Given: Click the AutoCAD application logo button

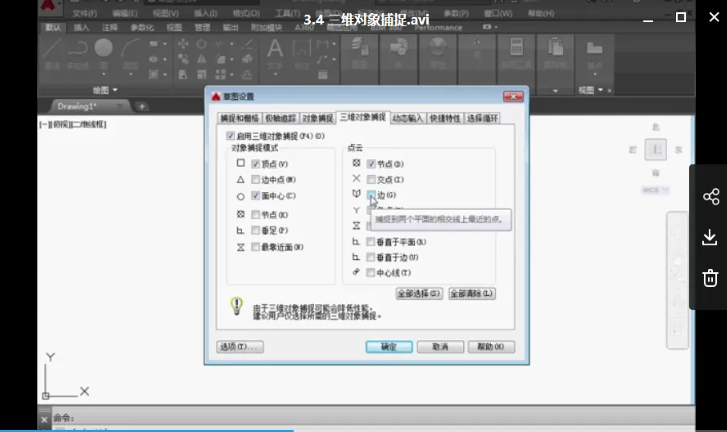Looking at the screenshot, I should pyautogui.click(x=48, y=6).
